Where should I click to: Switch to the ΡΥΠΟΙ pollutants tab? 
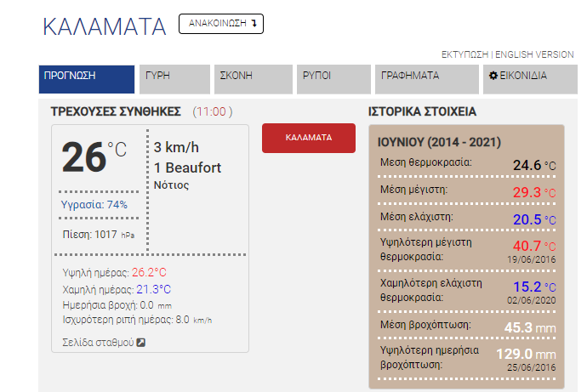tap(333, 79)
